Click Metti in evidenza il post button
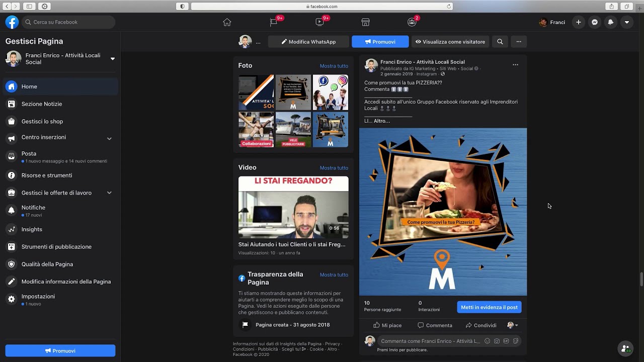This screenshot has height=362, width=644. (x=490, y=307)
